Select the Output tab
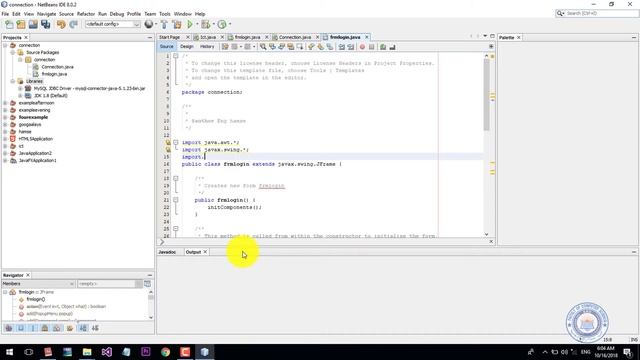This screenshot has width=640, height=360. tap(193, 252)
